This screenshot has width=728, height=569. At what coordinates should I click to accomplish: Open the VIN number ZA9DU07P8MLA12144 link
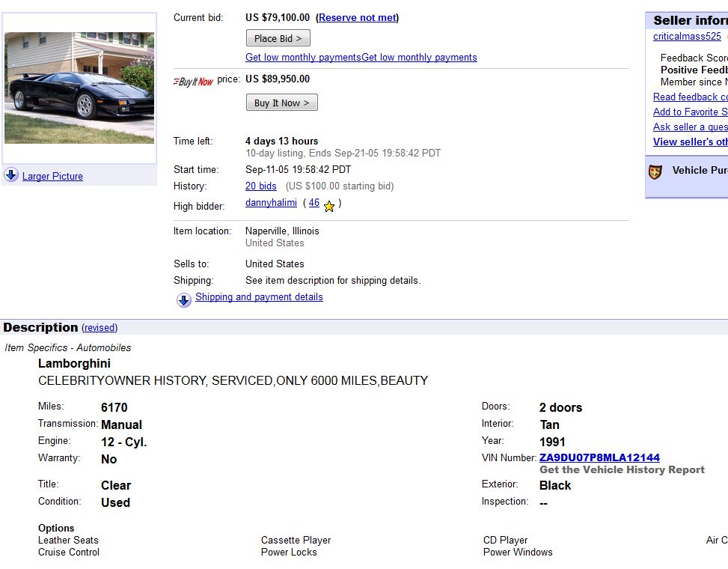(599, 457)
